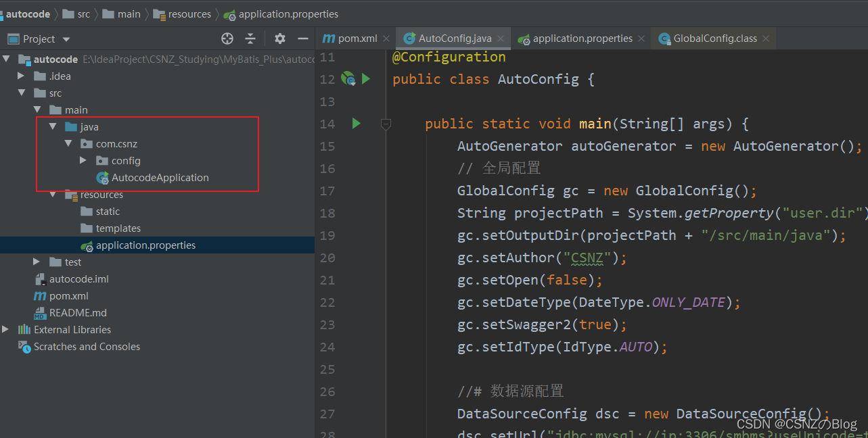
Task: Click the README.md markdown file icon
Action: 40,313
